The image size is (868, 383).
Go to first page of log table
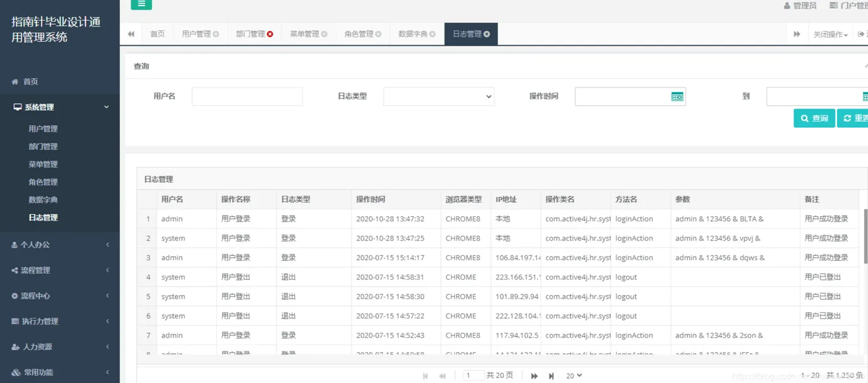tap(425, 376)
